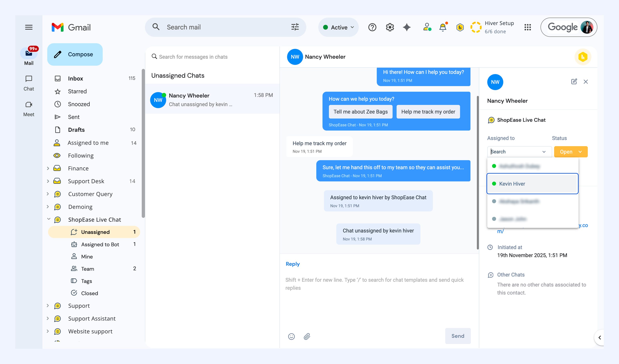Open the Google apps grid
Screen dimensions: 619x364
[528, 27]
